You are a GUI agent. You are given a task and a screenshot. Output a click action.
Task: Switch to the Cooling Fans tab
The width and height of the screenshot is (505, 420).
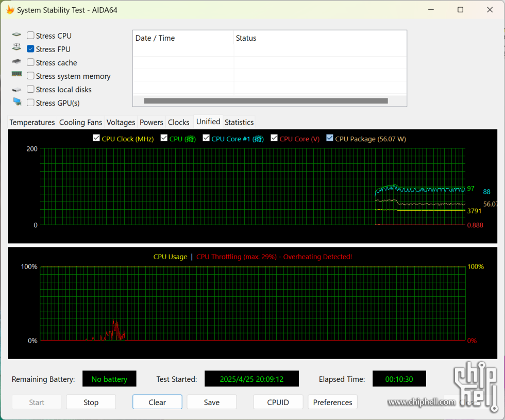[80, 123]
